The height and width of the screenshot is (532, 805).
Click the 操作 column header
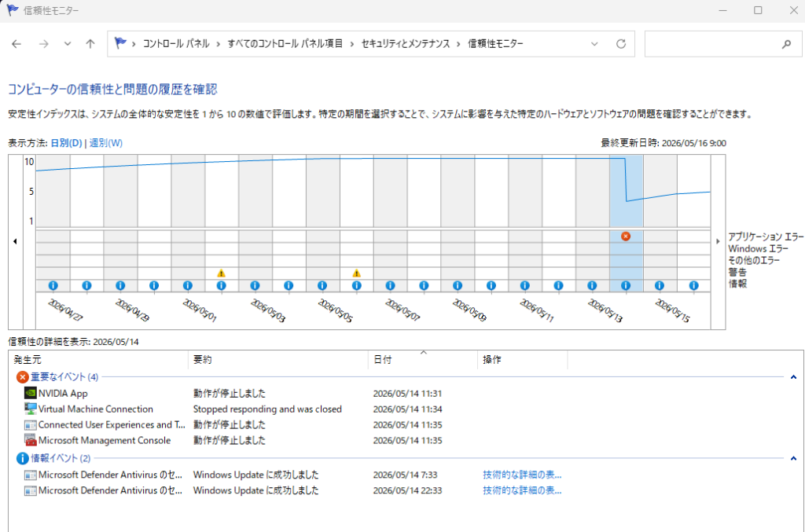point(523,360)
